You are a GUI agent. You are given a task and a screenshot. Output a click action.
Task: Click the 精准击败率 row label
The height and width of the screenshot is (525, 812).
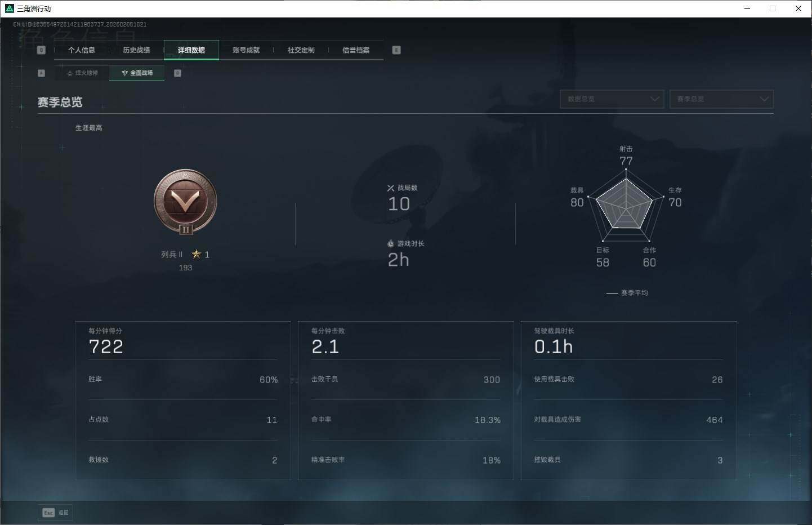tap(328, 460)
